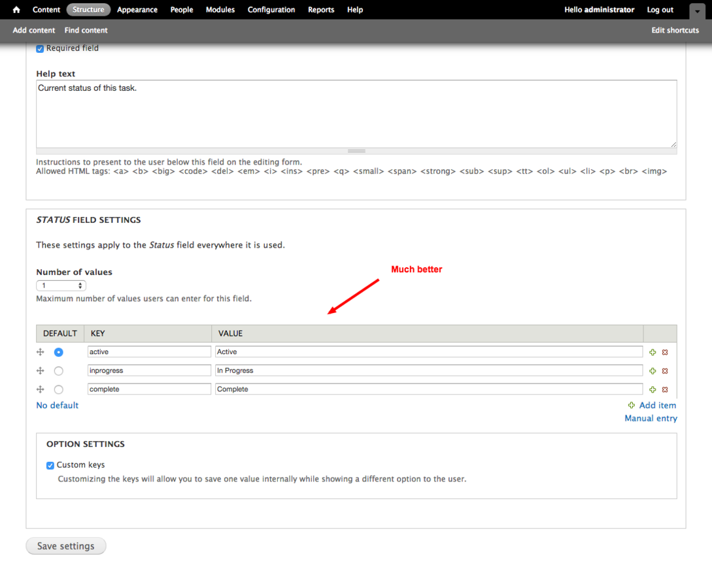This screenshot has width=712, height=588.
Task: Click the key field containing complete
Action: pos(149,389)
